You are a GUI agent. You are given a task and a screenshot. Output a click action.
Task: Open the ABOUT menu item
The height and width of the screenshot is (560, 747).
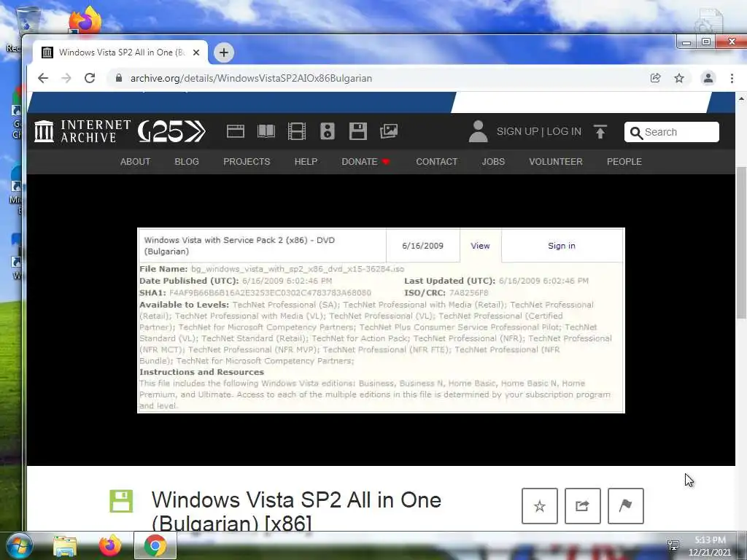pyautogui.click(x=135, y=161)
